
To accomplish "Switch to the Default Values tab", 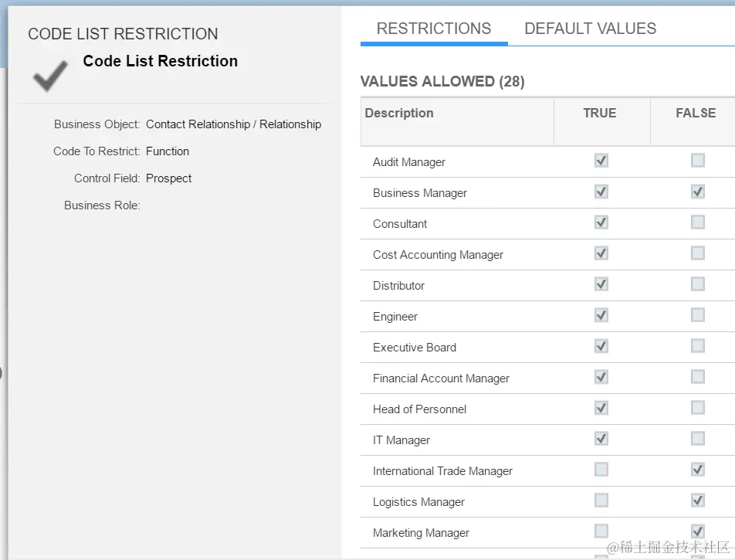I will click(590, 29).
